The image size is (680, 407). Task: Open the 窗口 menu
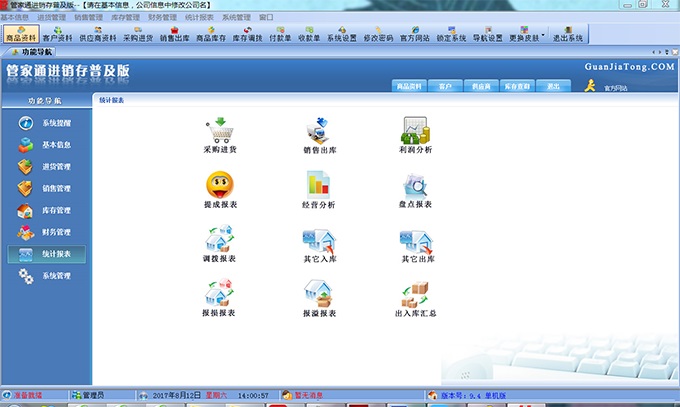[x=266, y=17]
